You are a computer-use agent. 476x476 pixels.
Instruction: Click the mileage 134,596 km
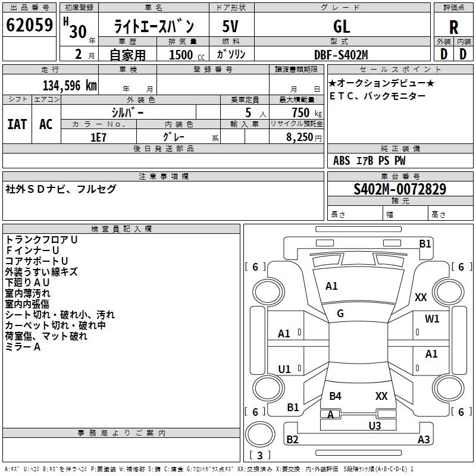[x=70, y=85]
